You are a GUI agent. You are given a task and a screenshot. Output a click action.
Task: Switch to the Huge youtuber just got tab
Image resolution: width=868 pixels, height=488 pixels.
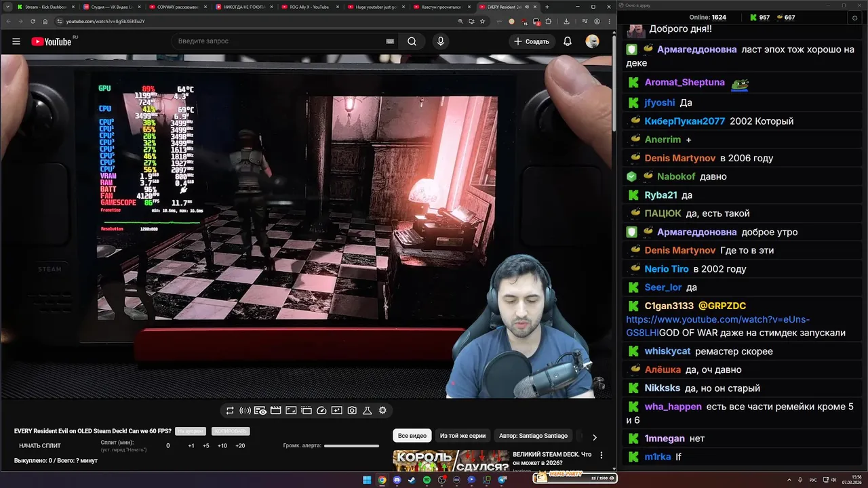(x=375, y=7)
